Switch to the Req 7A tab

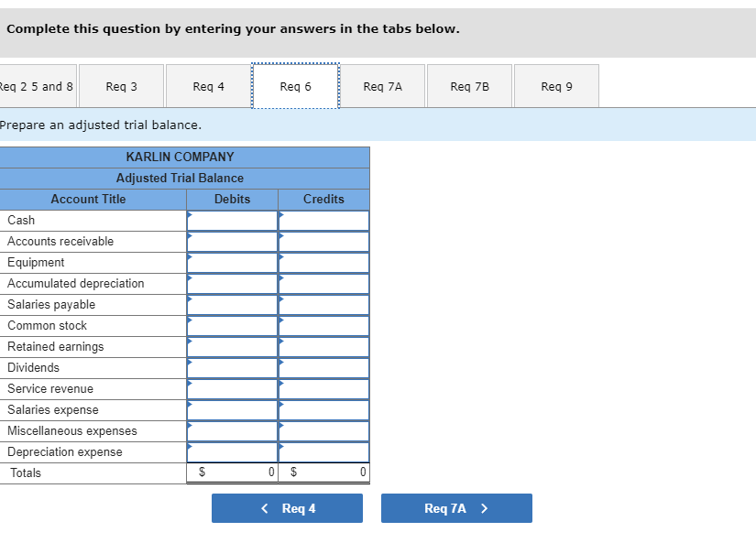pos(382,85)
